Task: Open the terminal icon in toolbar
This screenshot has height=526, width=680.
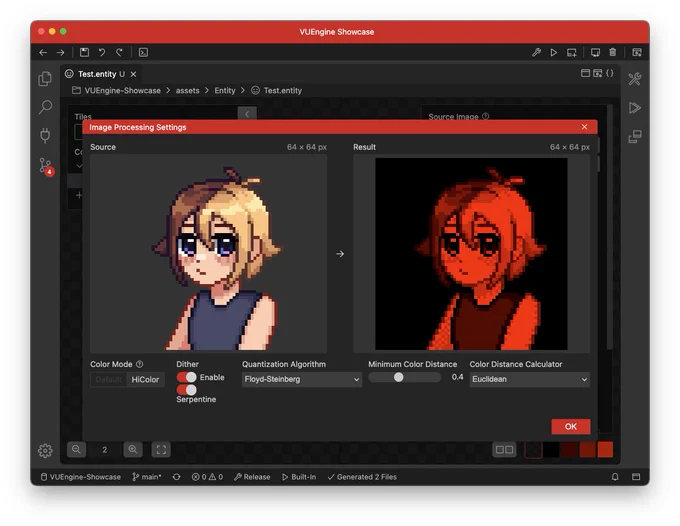Action: pos(143,52)
